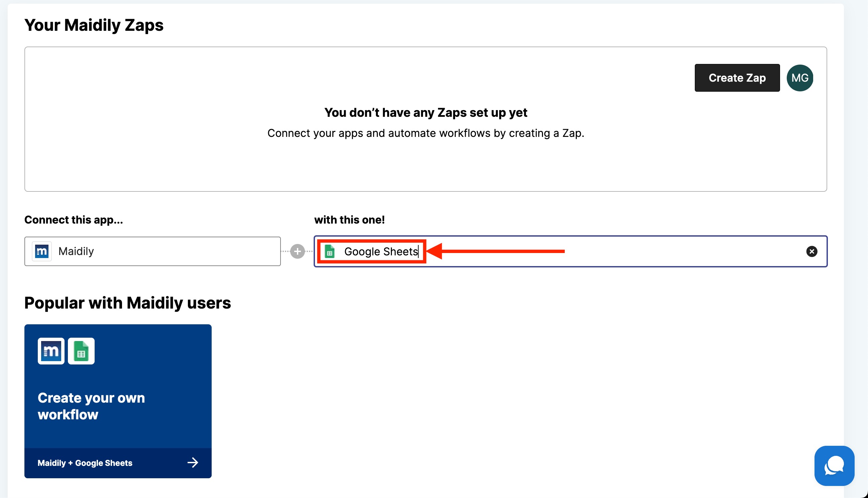
Task: Select the Maidily app input field
Action: (x=152, y=251)
